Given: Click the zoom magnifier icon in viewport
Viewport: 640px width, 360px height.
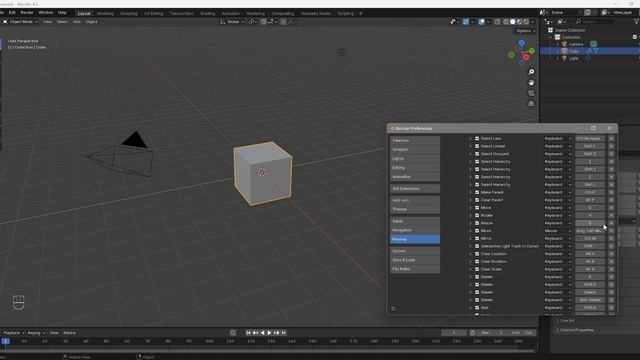Looking at the screenshot, I should point(531,72).
